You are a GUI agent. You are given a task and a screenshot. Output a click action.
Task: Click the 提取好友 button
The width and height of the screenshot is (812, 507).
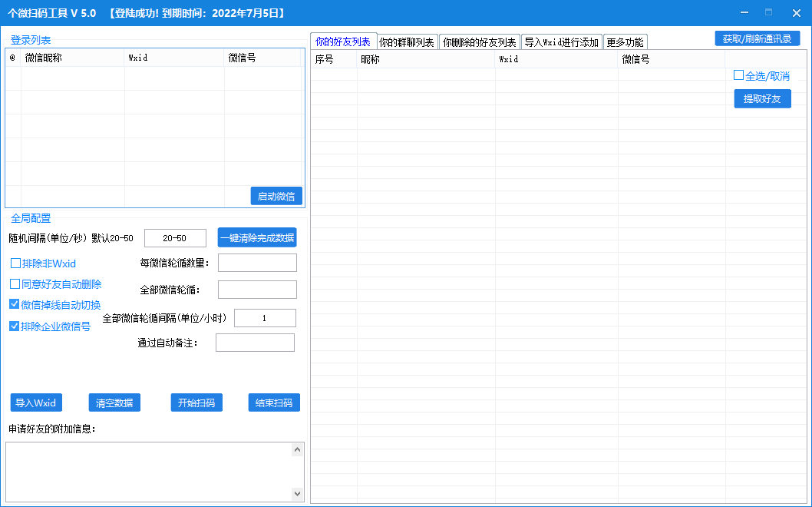tap(762, 98)
